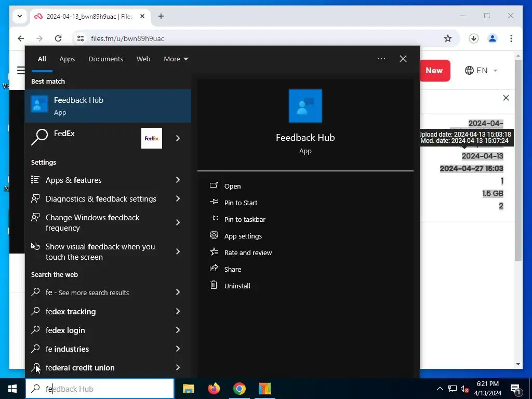
Task: Close the search panel
Action: click(x=403, y=59)
